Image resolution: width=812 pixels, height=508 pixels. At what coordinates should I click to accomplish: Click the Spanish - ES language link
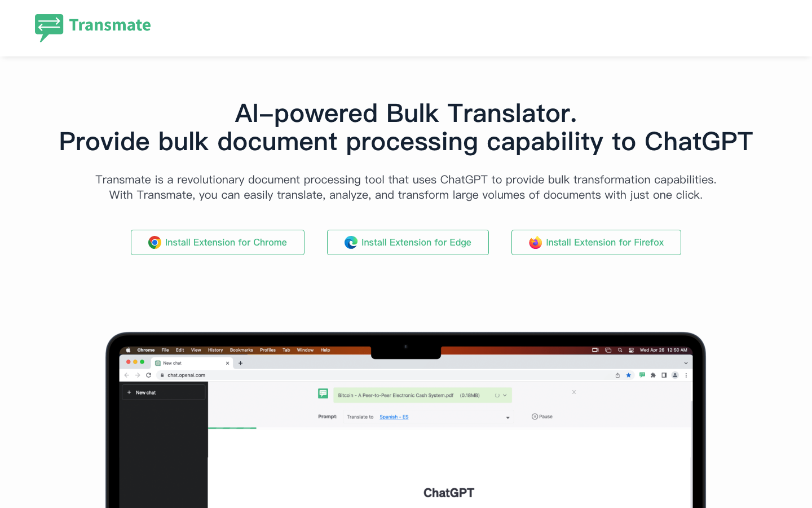coord(394,417)
